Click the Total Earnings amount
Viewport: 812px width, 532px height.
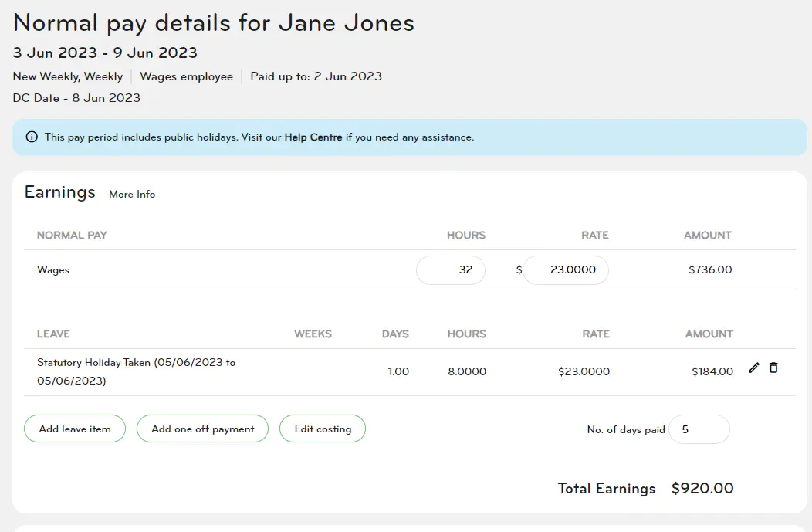tap(702, 488)
